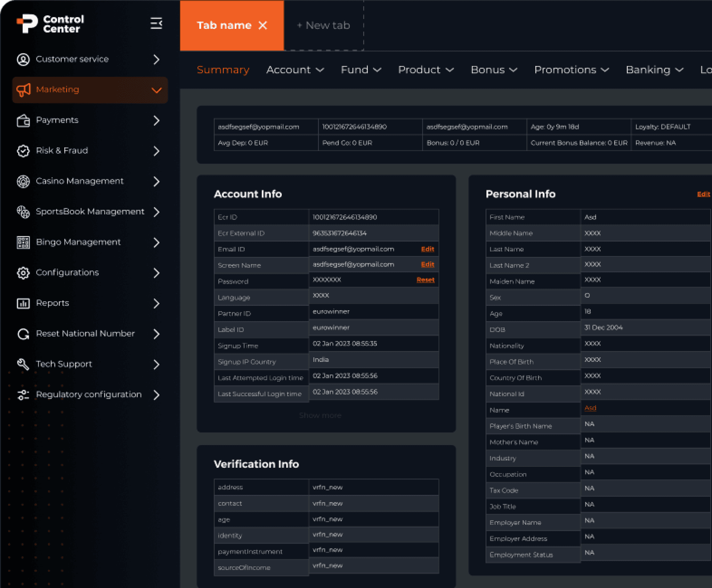Select the Marketing megaphone icon
Viewport: 712px width, 588px height.
[23, 90]
